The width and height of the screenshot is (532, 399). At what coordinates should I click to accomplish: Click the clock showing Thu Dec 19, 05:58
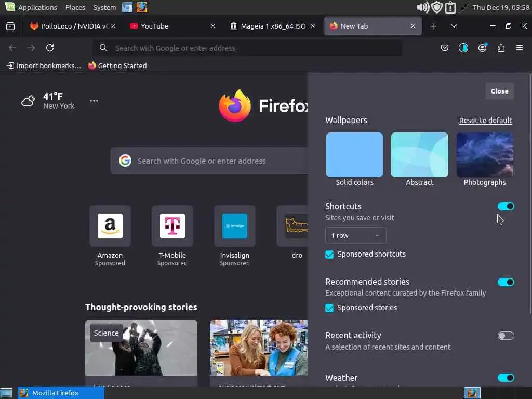501,7
